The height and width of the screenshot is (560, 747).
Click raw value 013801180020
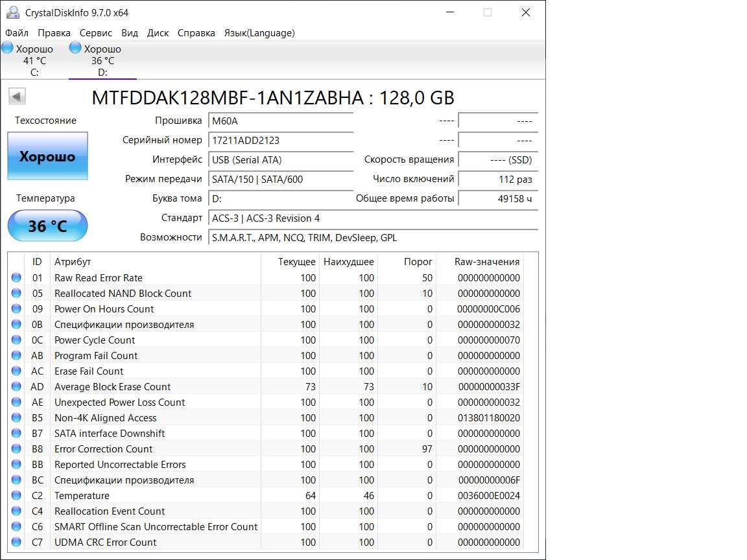(x=489, y=417)
